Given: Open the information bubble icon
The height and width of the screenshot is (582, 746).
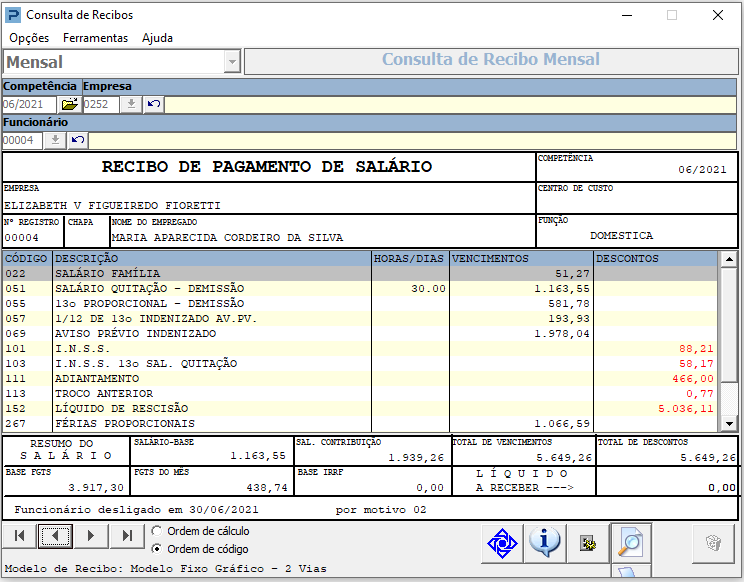Looking at the screenshot, I should 544,543.
